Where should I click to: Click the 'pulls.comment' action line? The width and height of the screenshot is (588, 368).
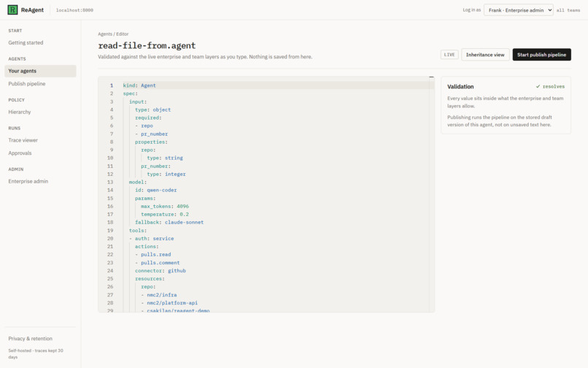tap(158, 263)
